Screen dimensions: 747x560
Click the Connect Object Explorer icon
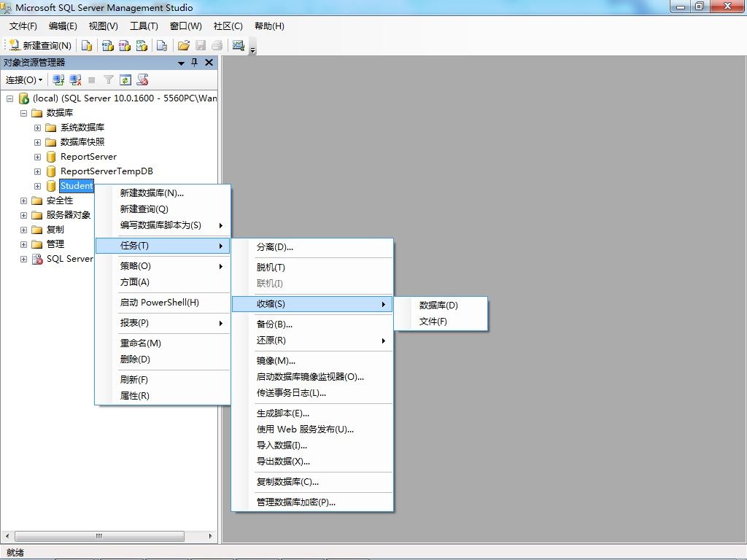58,80
